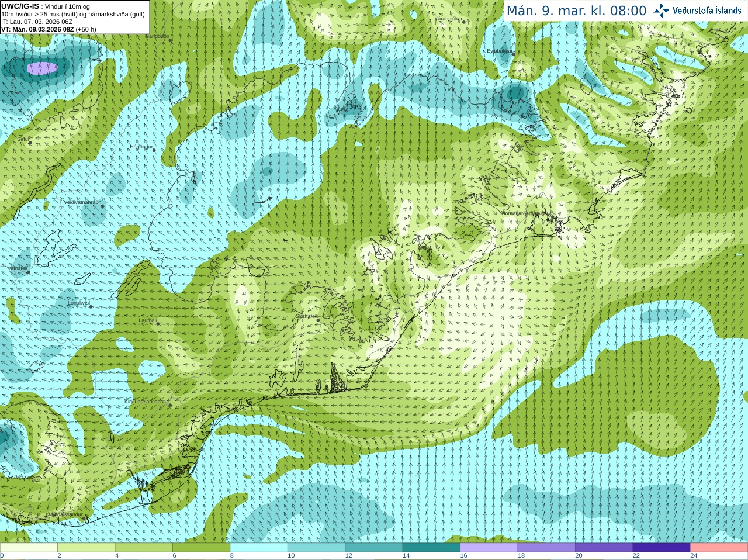
Task: Click the legend tick value 16
Action: pos(463,556)
